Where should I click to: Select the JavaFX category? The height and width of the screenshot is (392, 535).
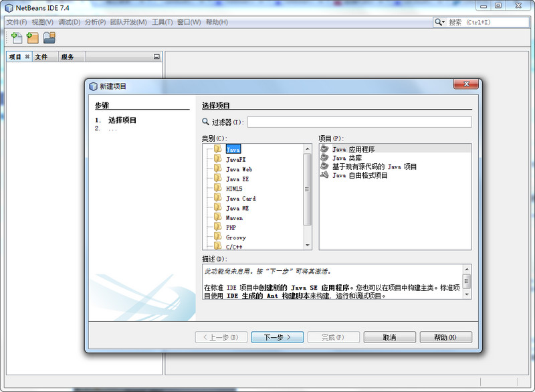(236, 159)
